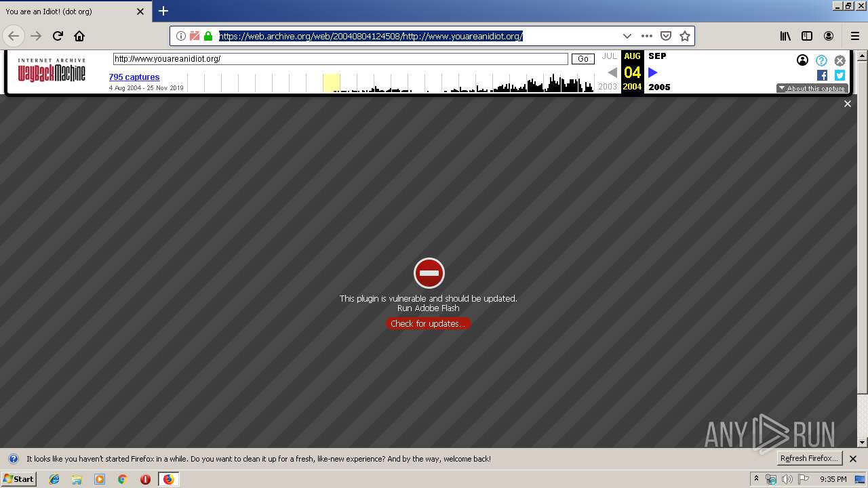868x488 pixels.
Task: Dismiss the Firefox refresh notification bar
Action: click(x=853, y=459)
